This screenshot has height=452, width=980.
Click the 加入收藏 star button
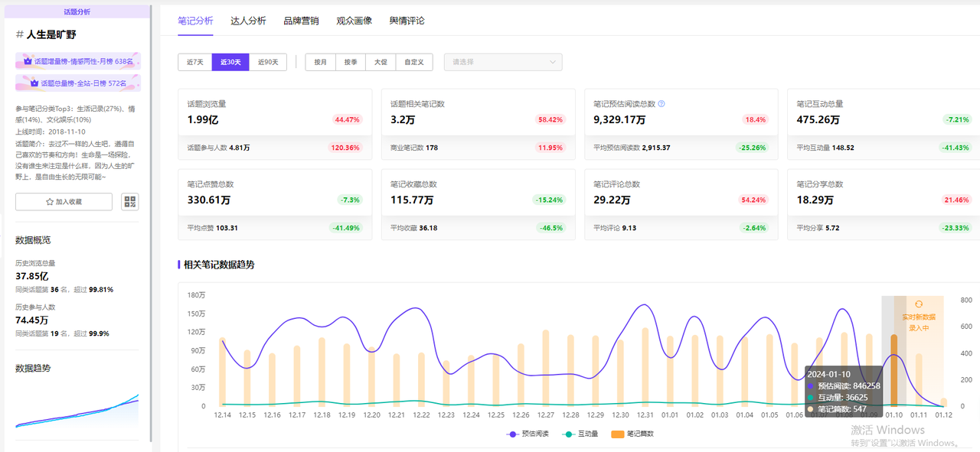point(64,202)
